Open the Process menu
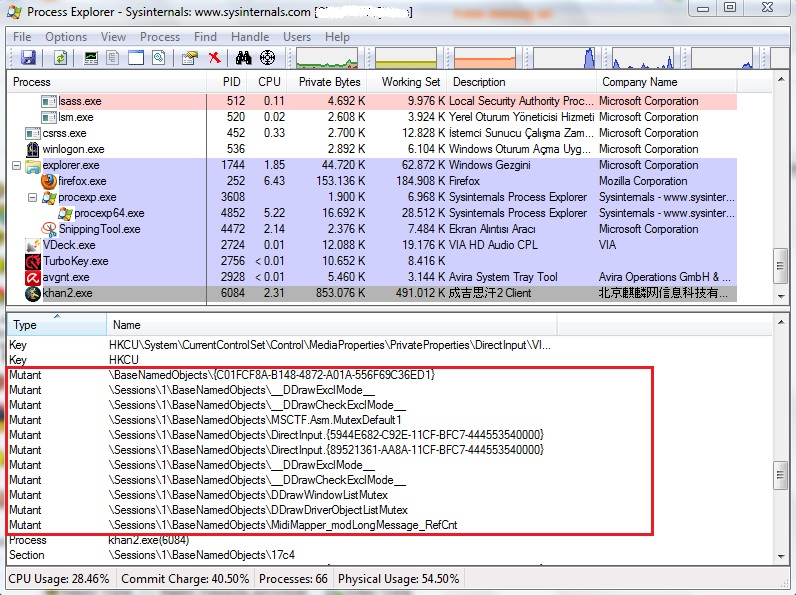This screenshot has height=595, width=796. 160,37
